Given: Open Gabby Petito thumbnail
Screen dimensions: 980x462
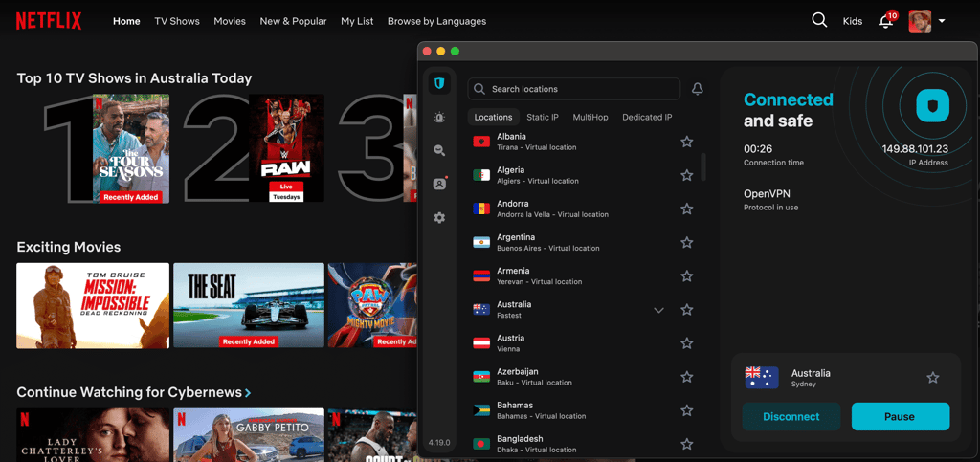Looking at the screenshot, I should (x=249, y=435).
